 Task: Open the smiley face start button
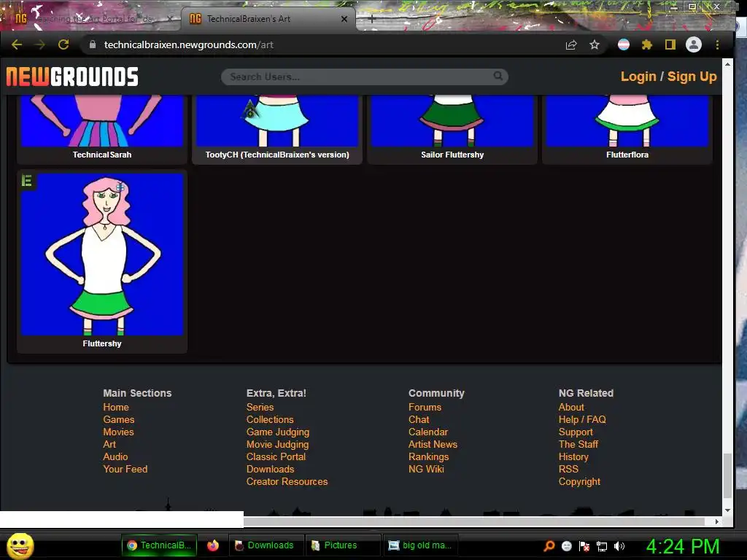(20, 545)
